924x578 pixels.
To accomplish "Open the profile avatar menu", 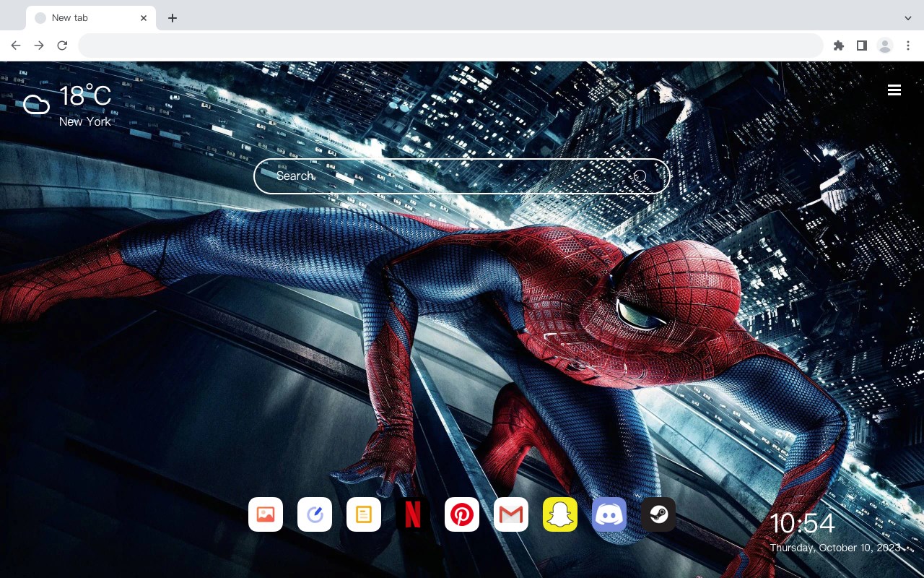I will pyautogui.click(x=885, y=46).
